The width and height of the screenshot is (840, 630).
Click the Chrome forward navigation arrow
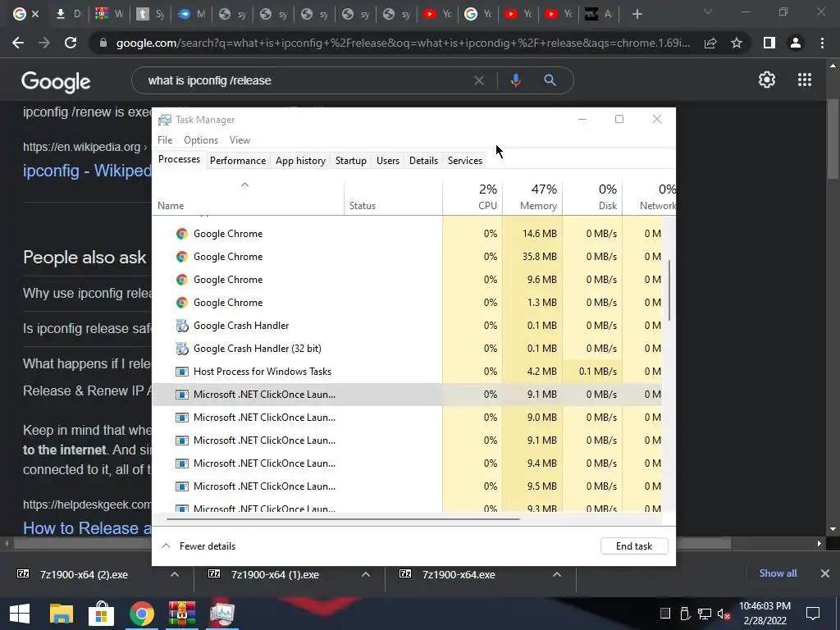[44, 43]
